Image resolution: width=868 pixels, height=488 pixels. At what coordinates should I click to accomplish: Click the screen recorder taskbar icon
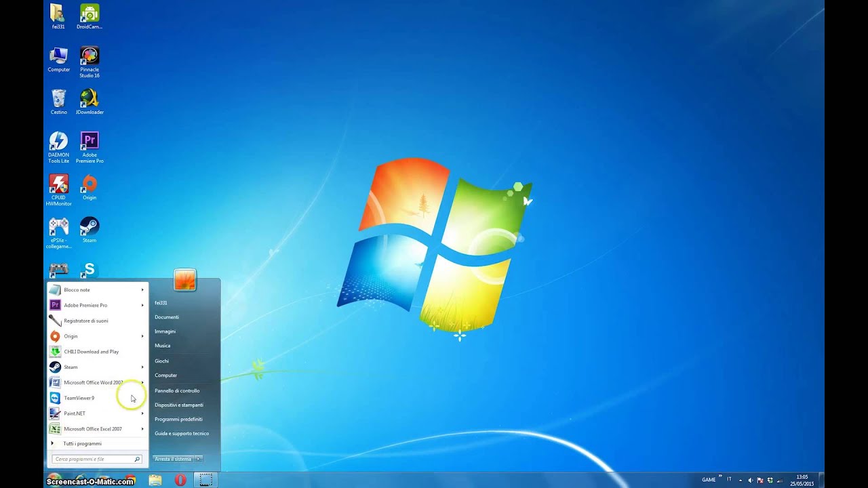coord(205,480)
